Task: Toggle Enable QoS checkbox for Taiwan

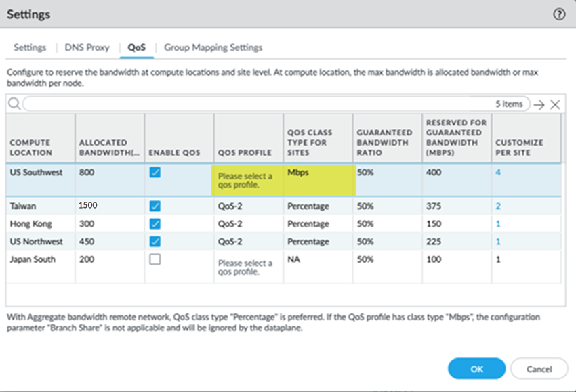Action: coord(155,206)
